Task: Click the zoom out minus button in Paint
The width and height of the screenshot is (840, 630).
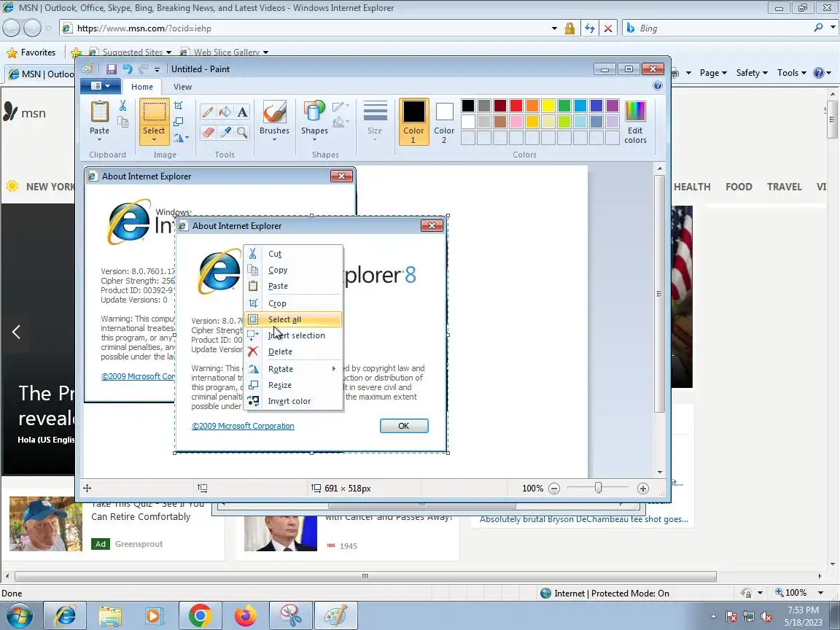Action: (554, 489)
